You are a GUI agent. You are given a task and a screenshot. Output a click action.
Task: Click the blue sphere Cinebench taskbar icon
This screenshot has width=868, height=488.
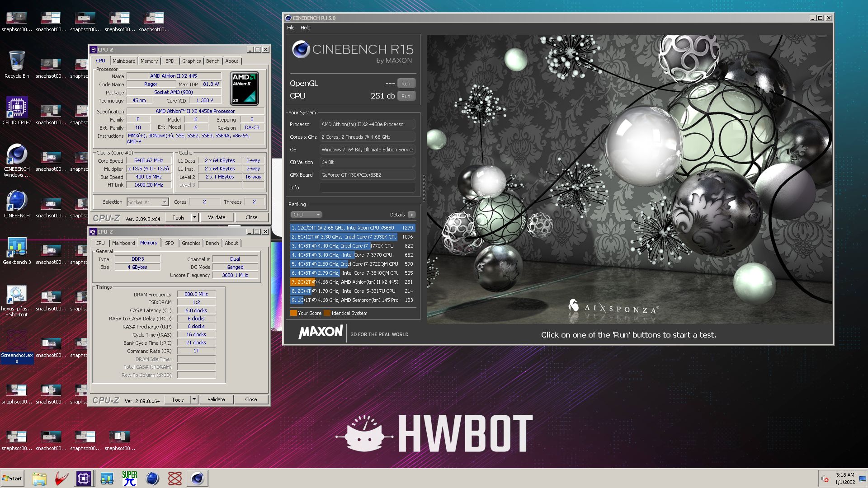[152, 479]
